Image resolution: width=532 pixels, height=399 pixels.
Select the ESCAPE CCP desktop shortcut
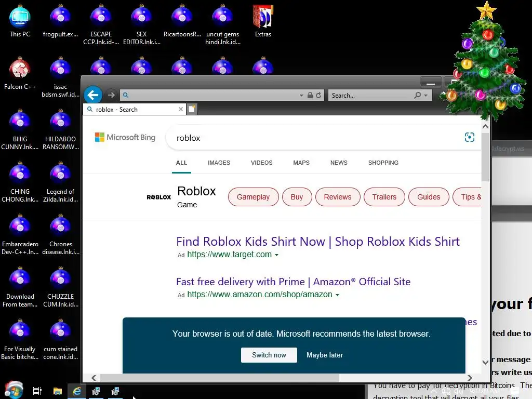pyautogui.click(x=101, y=25)
